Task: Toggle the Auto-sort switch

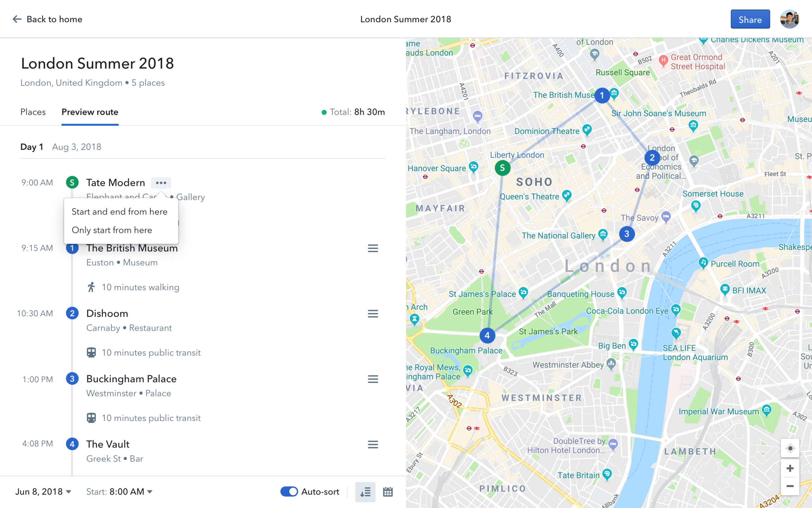Action: click(289, 491)
